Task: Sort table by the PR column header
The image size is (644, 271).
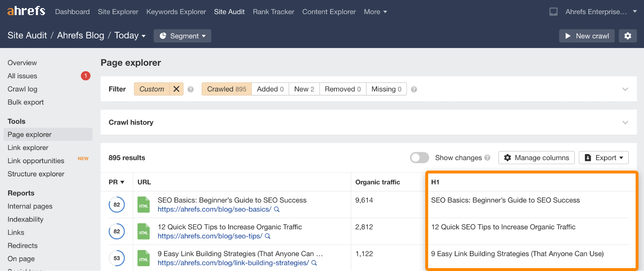Action: [116, 182]
